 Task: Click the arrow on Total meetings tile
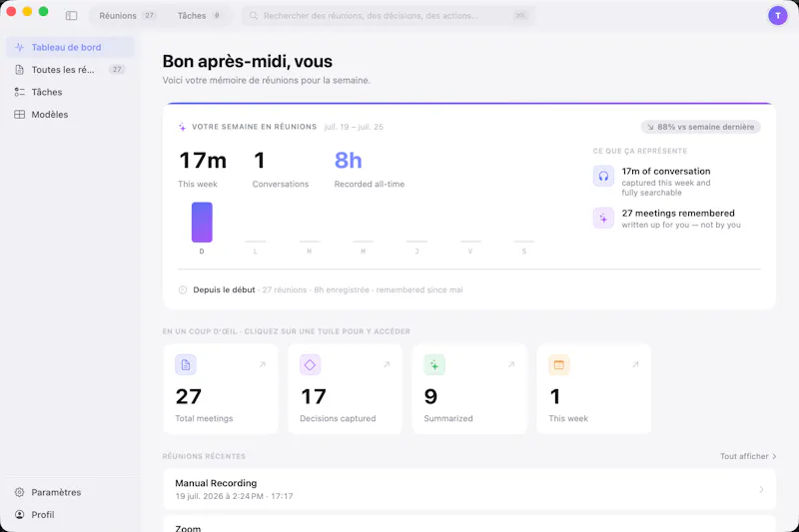(x=263, y=364)
